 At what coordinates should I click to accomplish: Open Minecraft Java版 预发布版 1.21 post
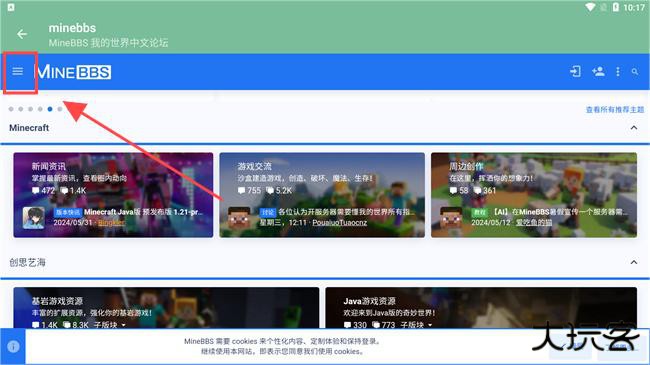click(x=144, y=212)
